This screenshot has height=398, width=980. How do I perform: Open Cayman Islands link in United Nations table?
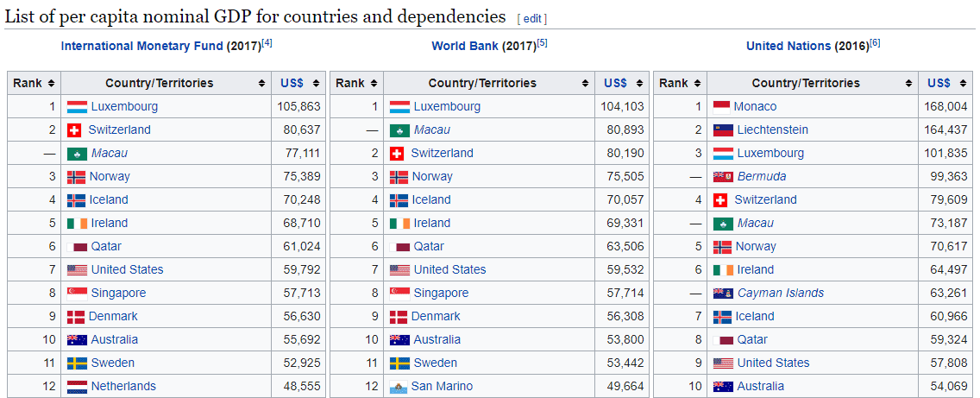(x=781, y=294)
